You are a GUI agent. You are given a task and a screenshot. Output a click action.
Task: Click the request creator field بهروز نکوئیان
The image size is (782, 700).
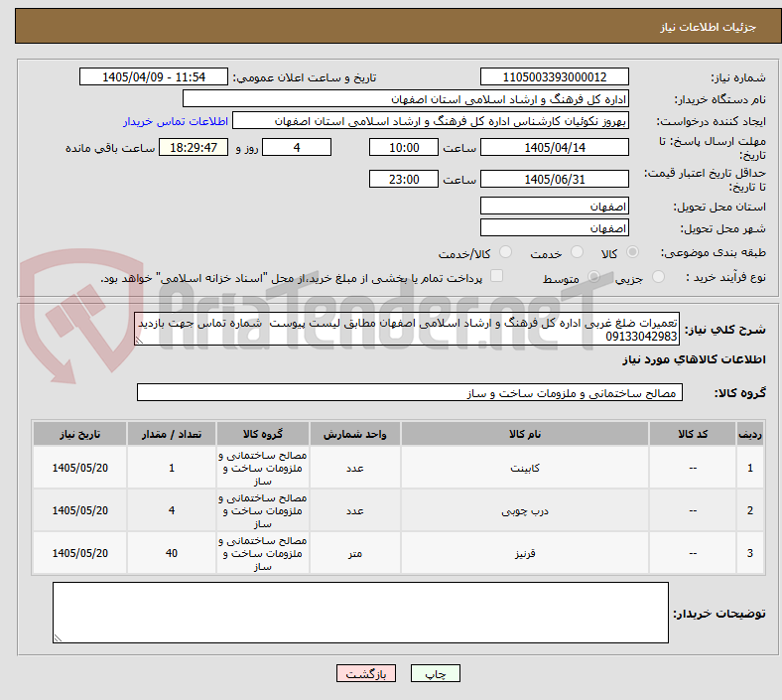click(431, 121)
